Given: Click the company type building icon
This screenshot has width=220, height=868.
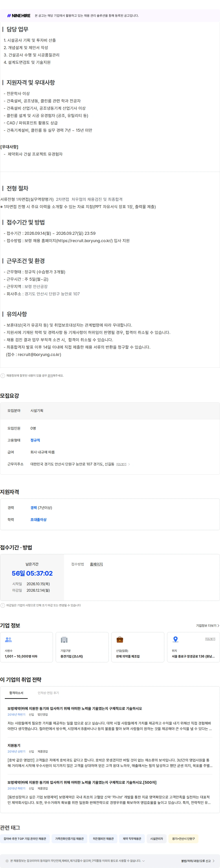Looking at the screenshot, I should tap(64, 639).
